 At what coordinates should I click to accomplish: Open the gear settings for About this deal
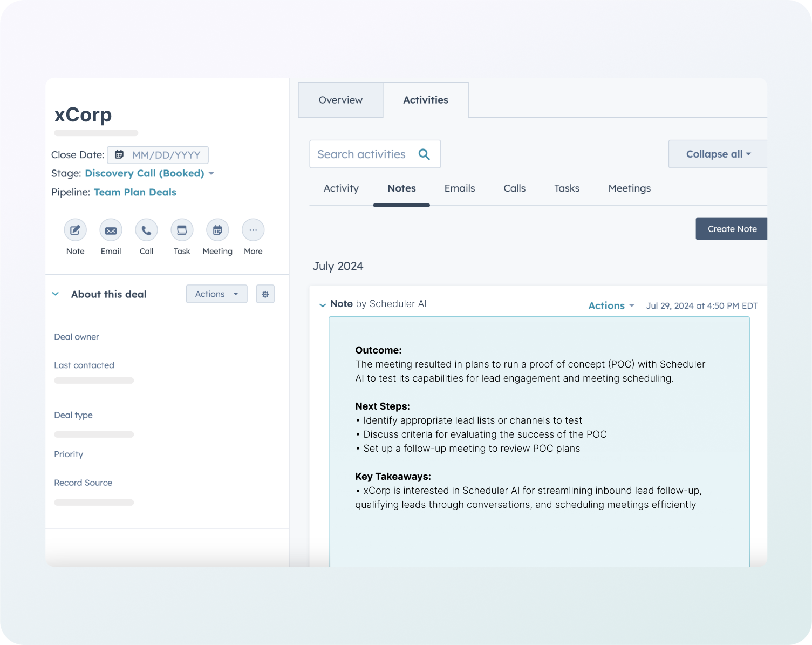click(x=265, y=294)
